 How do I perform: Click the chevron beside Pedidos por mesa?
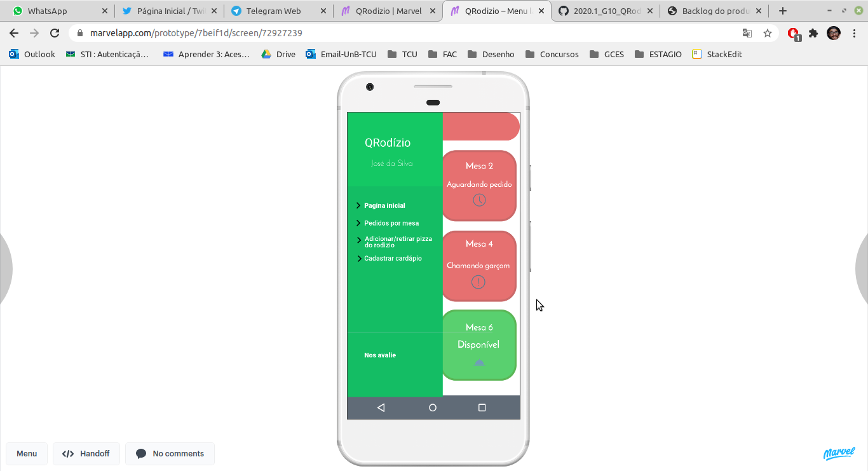[x=358, y=223]
